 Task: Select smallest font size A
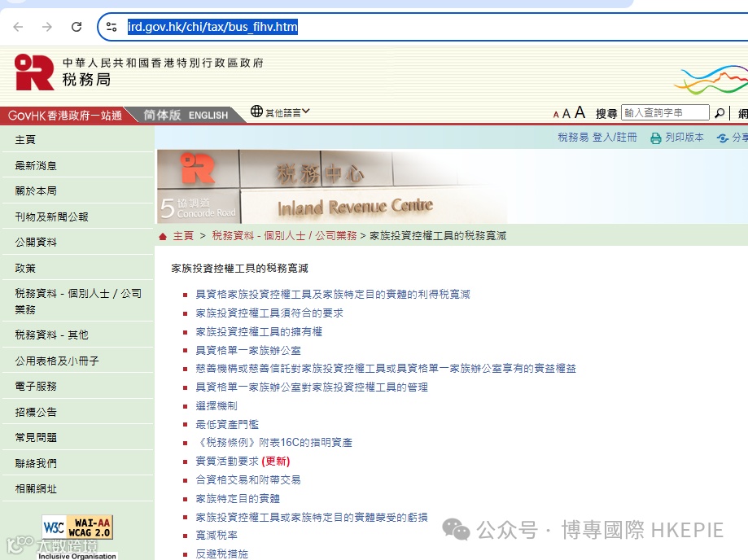pyautogui.click(x=556, y=115)
